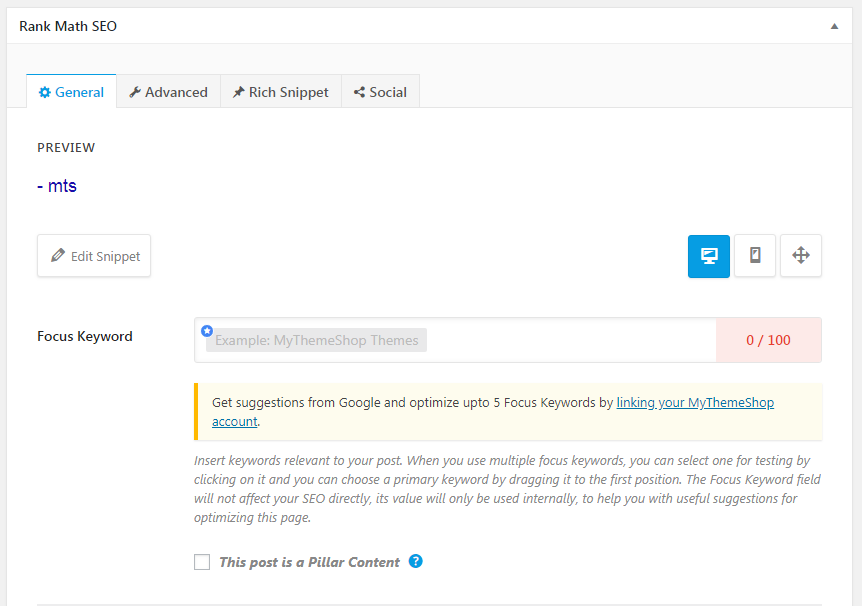This screenshot has height=606, width=862.
Task: Click the star icon in Focus Keyword field
Action: (x=207, y=330)
